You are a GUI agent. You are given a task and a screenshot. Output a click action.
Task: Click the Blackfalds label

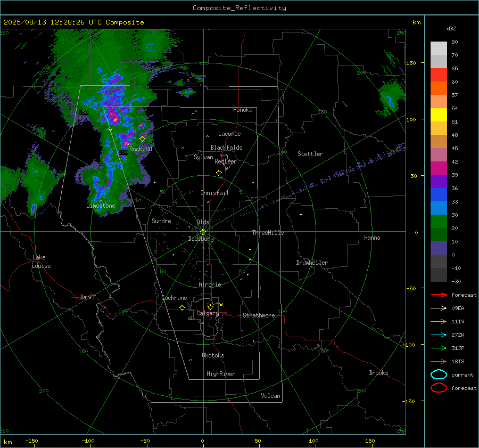[x=226, y=148]
